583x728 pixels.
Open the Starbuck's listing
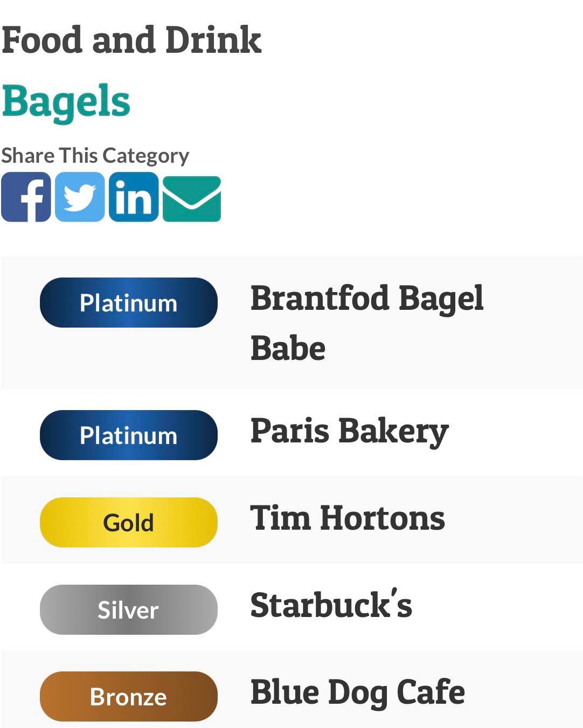(x=331, y=606)
